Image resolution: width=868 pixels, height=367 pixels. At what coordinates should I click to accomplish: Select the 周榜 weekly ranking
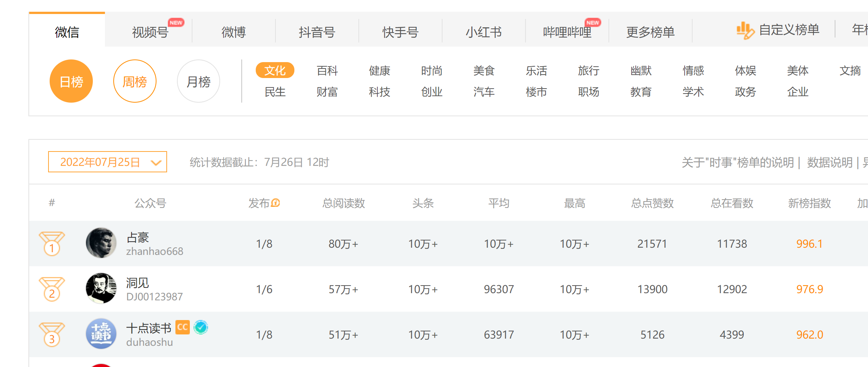(x=135, y=81)
